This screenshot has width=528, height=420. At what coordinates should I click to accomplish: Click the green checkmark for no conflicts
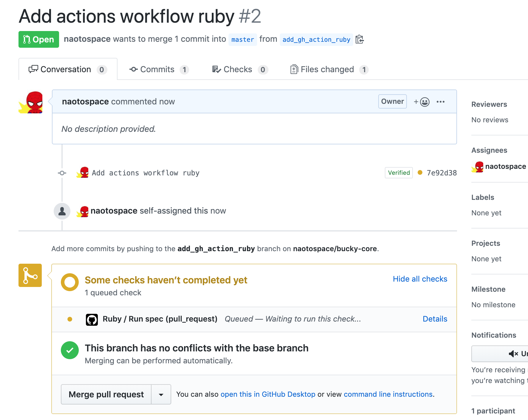(70, 350)
